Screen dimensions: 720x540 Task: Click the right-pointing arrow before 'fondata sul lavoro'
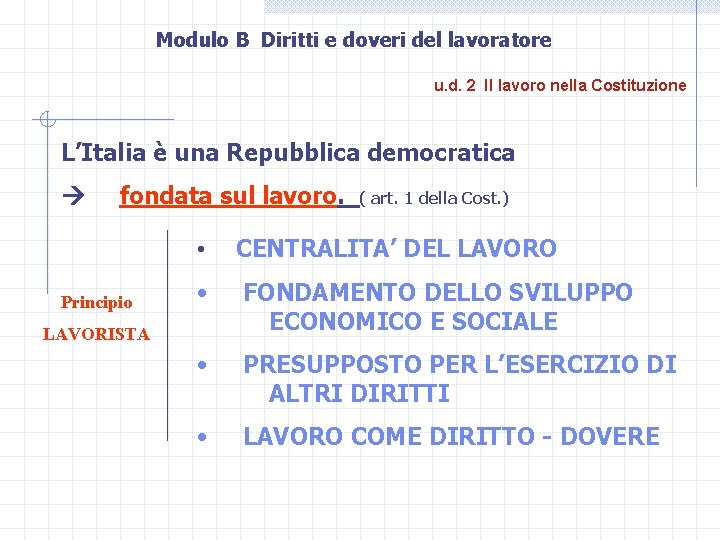click(73, 196)
